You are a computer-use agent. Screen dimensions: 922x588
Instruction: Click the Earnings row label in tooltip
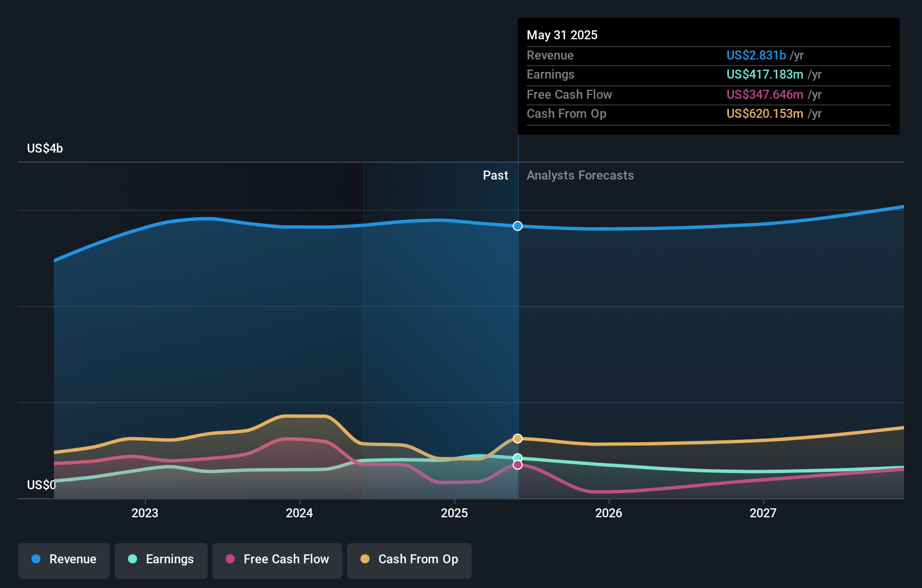pos(550,74)
